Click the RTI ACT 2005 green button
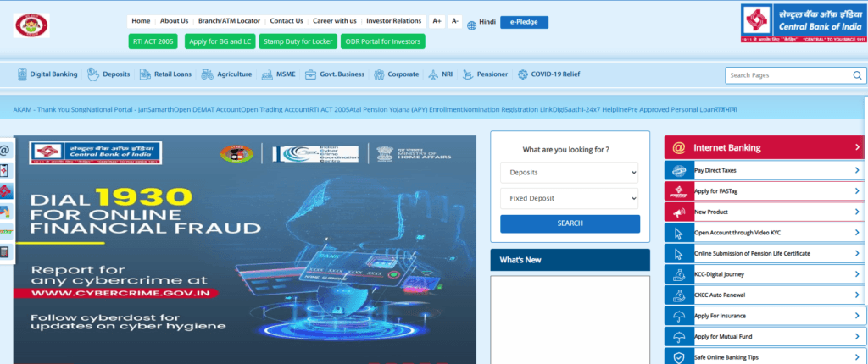 point(153,41)
